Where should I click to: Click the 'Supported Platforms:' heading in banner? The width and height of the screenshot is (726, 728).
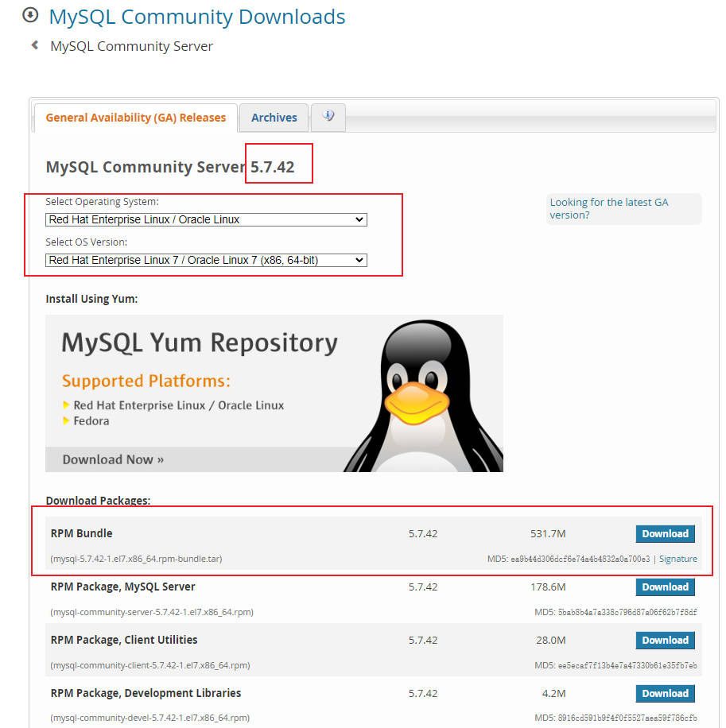[x=146, y=381]
